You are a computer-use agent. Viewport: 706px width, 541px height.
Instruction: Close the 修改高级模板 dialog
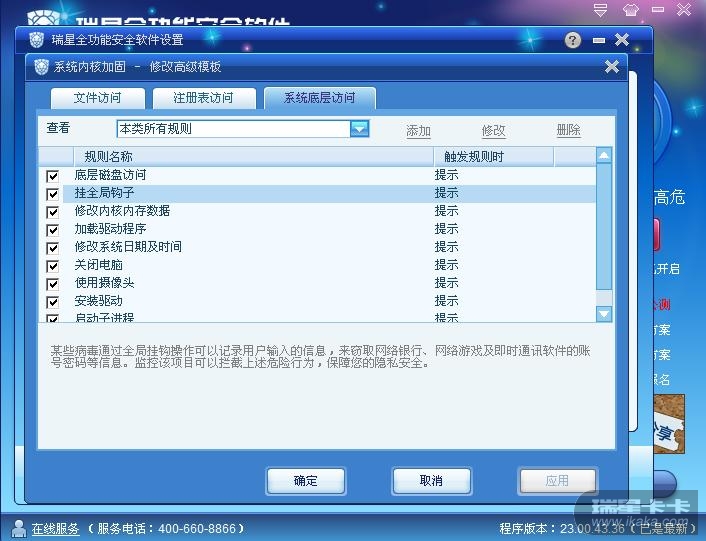tap(612, 67)
